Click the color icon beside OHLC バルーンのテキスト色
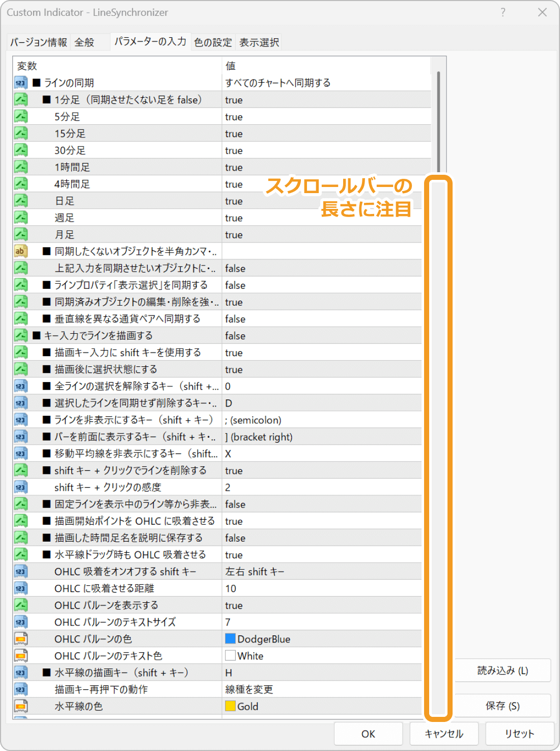The width and height of the screenshot is (560, 751). tap(20, 655)
